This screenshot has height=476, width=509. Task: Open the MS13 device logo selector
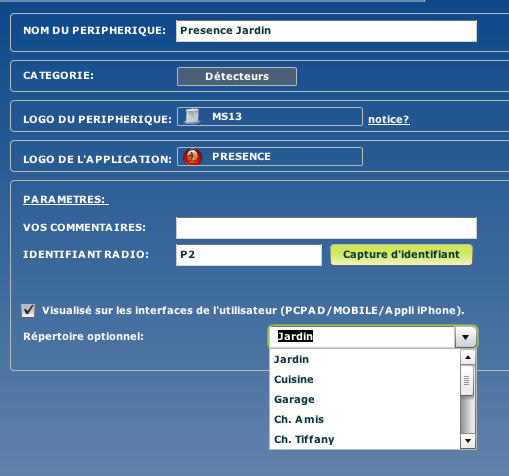coord(270,117)
